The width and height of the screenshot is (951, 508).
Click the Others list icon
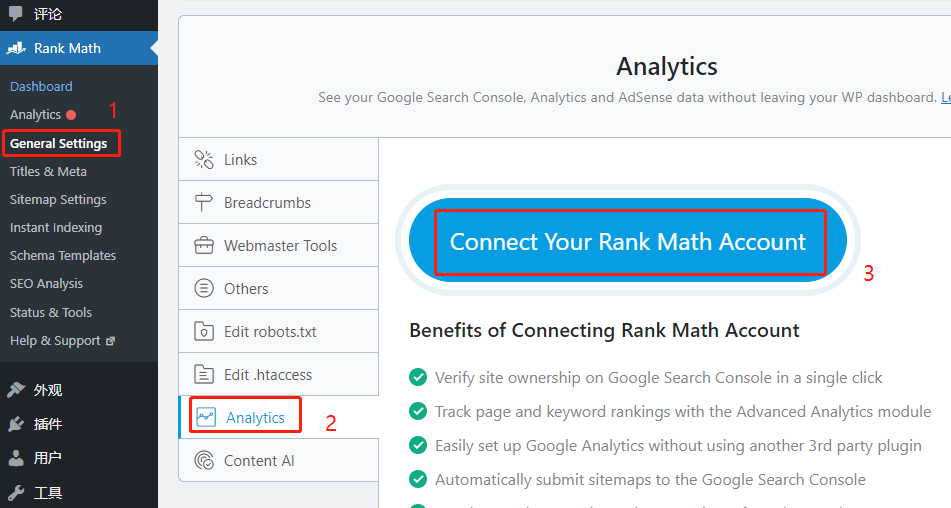click(204, 289)
